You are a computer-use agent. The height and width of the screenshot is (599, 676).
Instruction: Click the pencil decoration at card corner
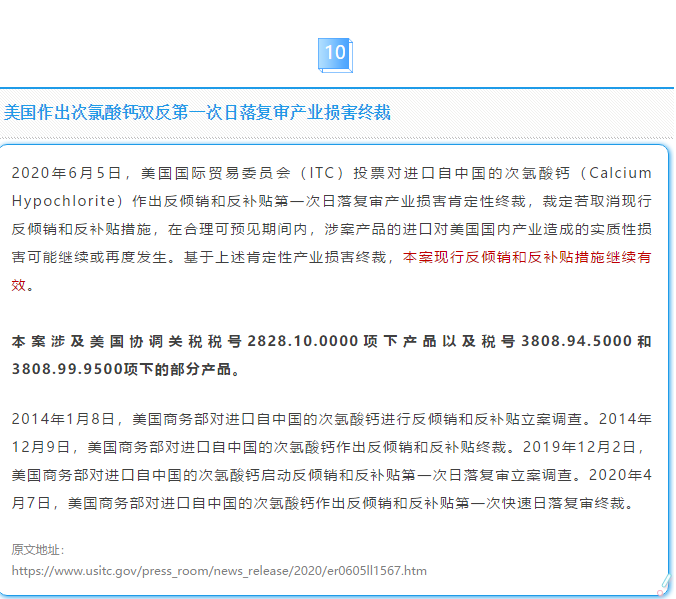tap(664, 581)
